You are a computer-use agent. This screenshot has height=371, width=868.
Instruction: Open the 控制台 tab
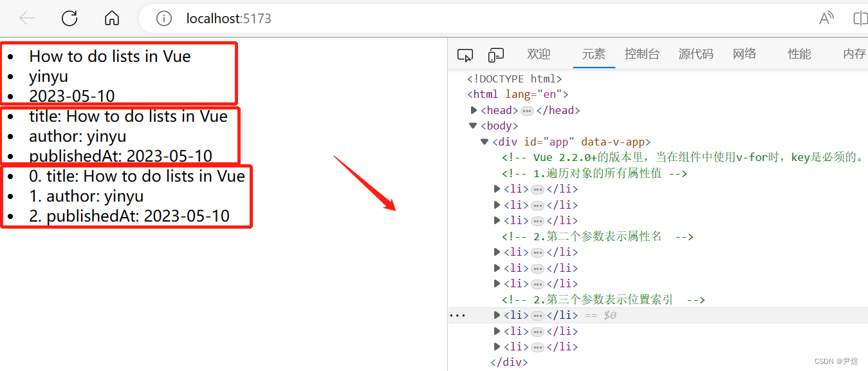pyautogui.click(x=642, y=54)
